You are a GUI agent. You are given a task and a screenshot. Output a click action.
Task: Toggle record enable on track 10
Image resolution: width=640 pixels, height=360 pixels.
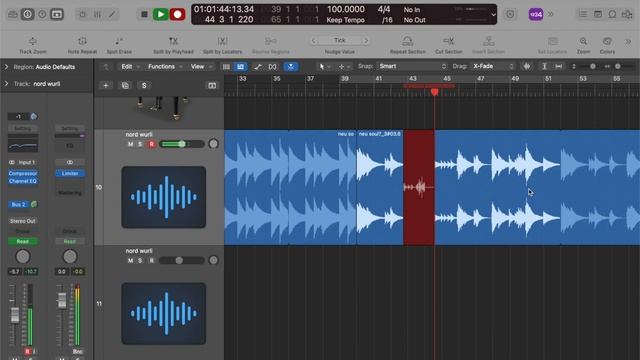(151, 144)
